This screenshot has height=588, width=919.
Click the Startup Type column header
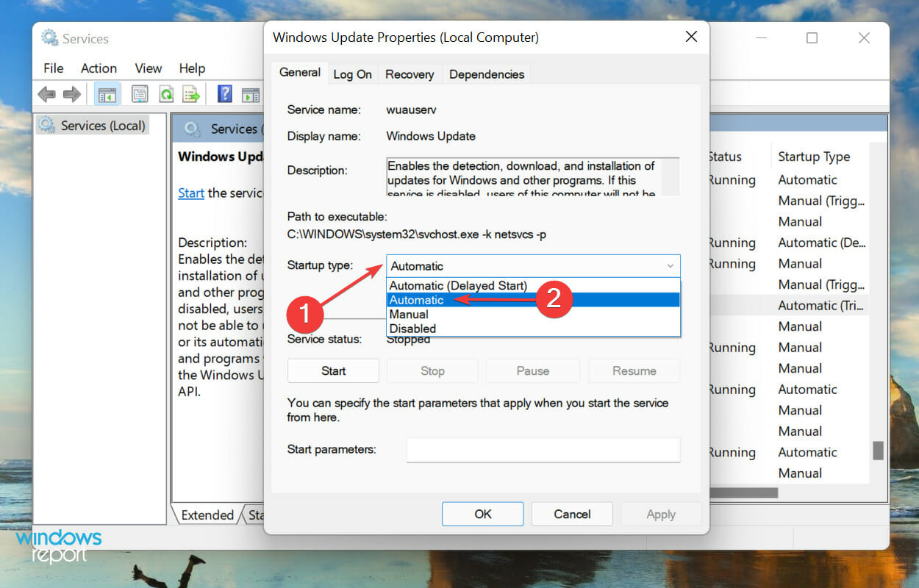[x=814, y=157]
